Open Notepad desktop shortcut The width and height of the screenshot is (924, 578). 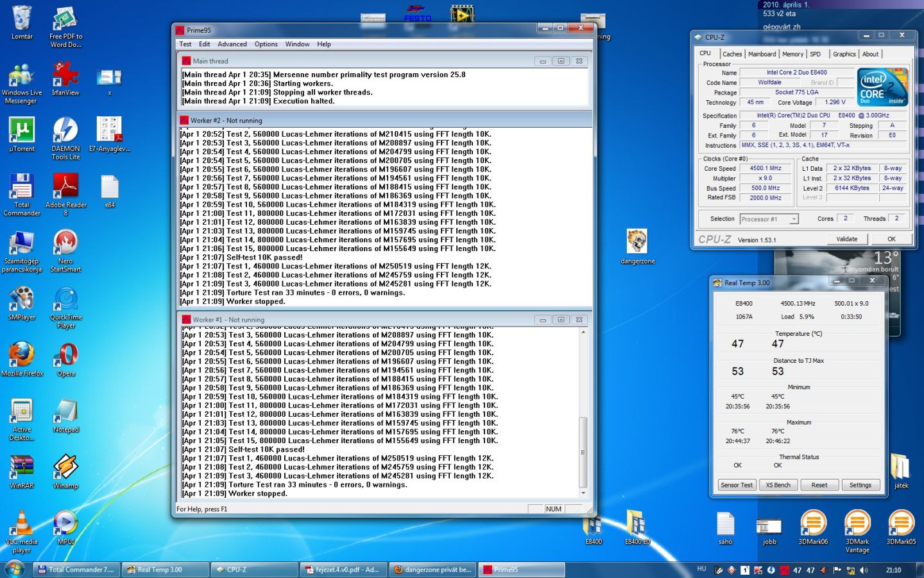coord(65,416)
